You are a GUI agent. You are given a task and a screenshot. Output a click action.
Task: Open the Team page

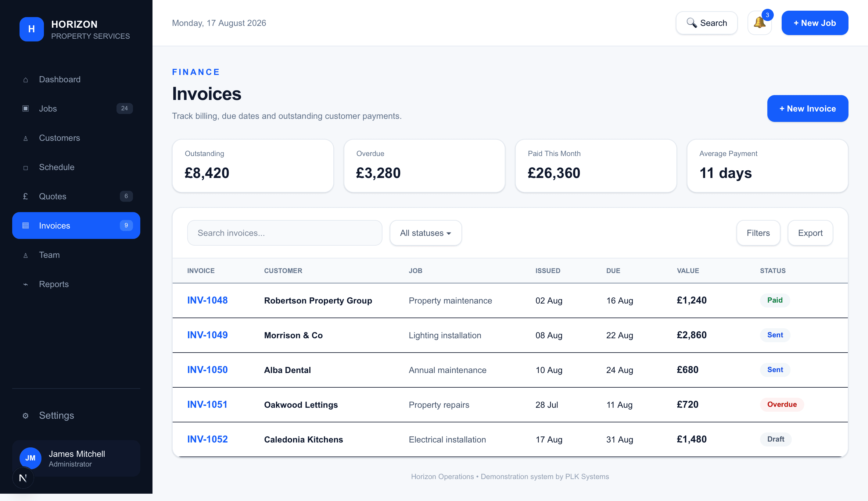click(76, 255)
